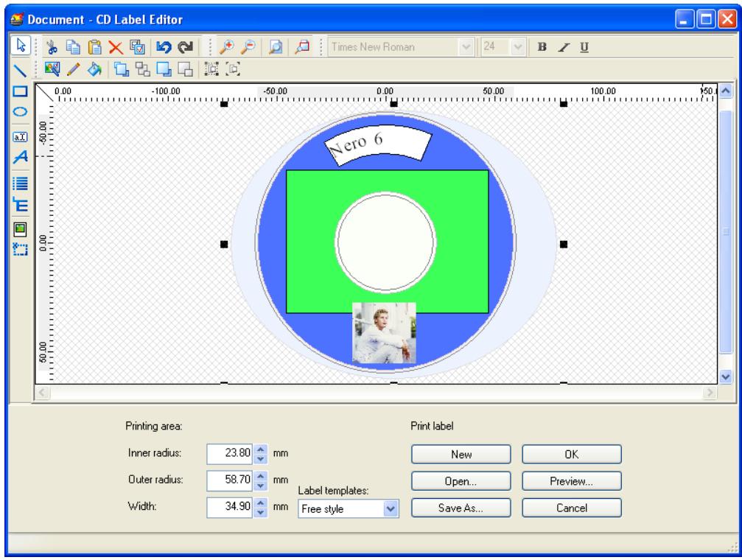
Task: Click the Cancel button
Action: [572, 508]
